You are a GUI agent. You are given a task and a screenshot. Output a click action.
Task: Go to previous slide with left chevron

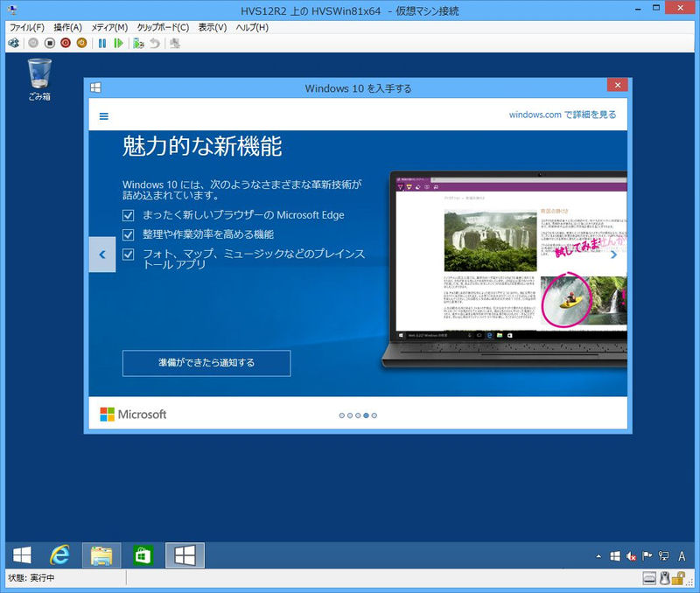click(x=102, y=255)
